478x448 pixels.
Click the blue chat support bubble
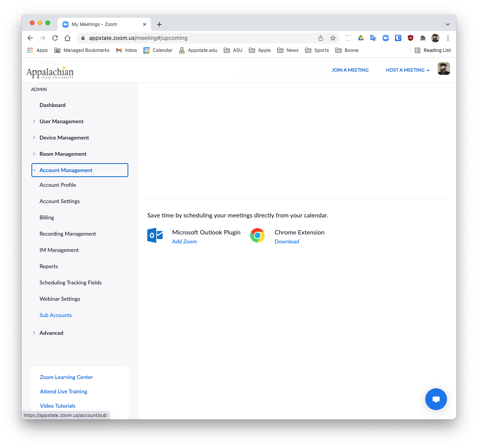436,399
